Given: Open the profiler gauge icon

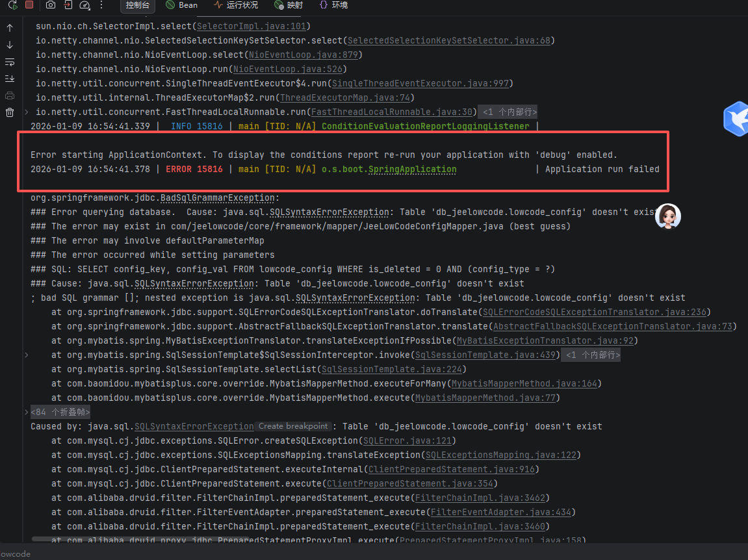Looking at the screenshot, I should pyautogui.click(x=84, y=5).
